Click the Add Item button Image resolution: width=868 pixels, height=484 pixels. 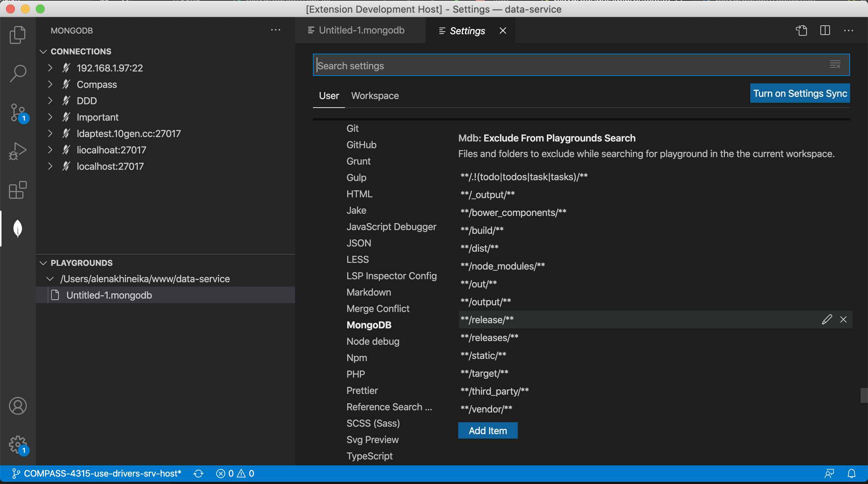coord(488,431)
